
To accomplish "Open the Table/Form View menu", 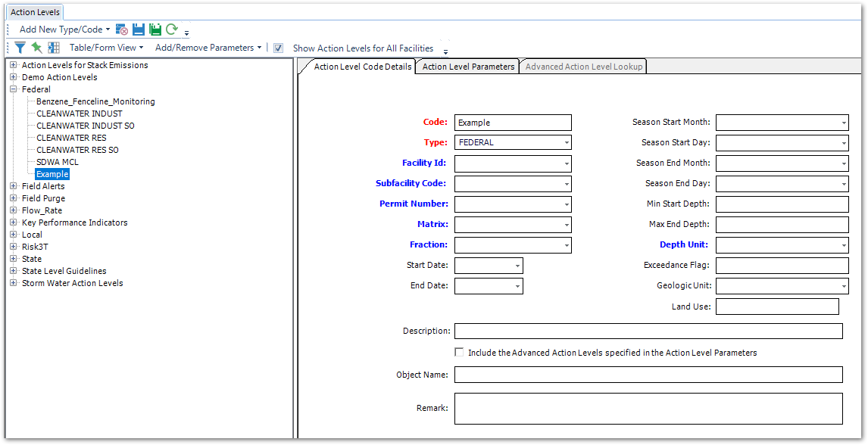I will click(x=105, y=47).
